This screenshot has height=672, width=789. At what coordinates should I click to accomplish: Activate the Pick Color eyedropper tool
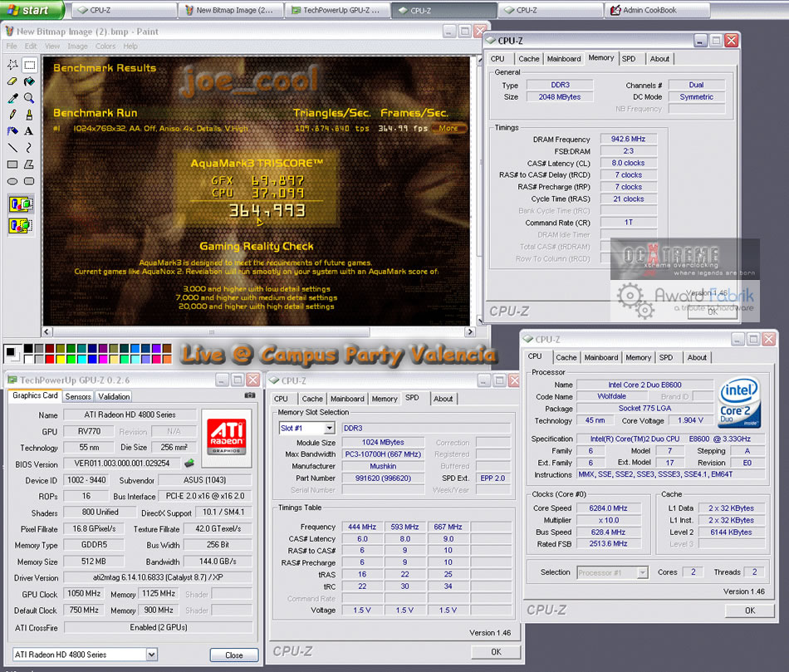coord(12,98)
